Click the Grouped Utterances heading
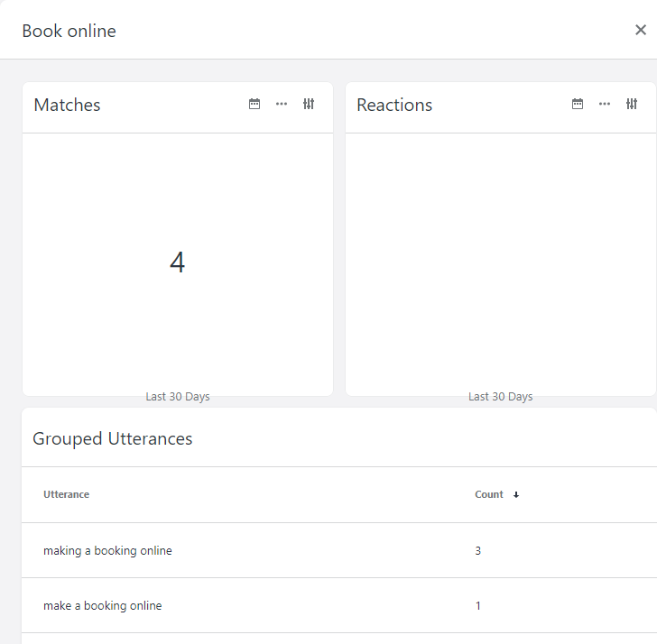Viewport: 657px width, 644px height. 113,439
